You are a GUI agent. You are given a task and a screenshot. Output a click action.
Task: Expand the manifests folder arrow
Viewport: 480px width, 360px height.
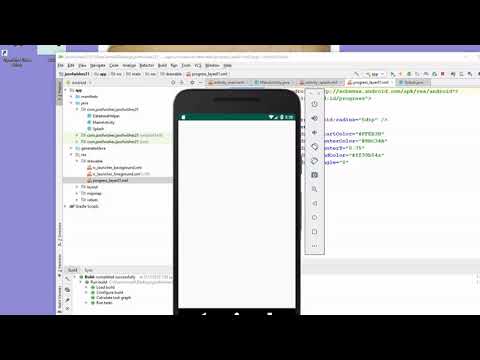point(71,97)
